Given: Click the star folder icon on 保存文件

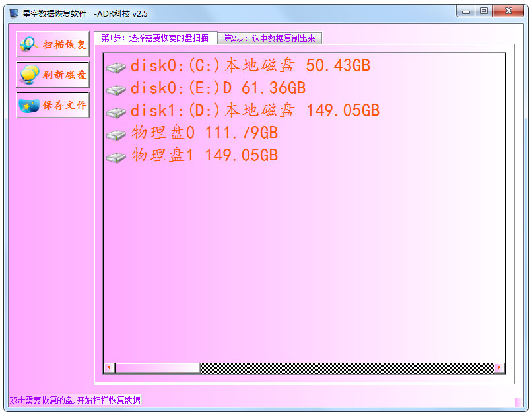Looking at the screenshot, I should pyautogui.click(x=29, y=106).
